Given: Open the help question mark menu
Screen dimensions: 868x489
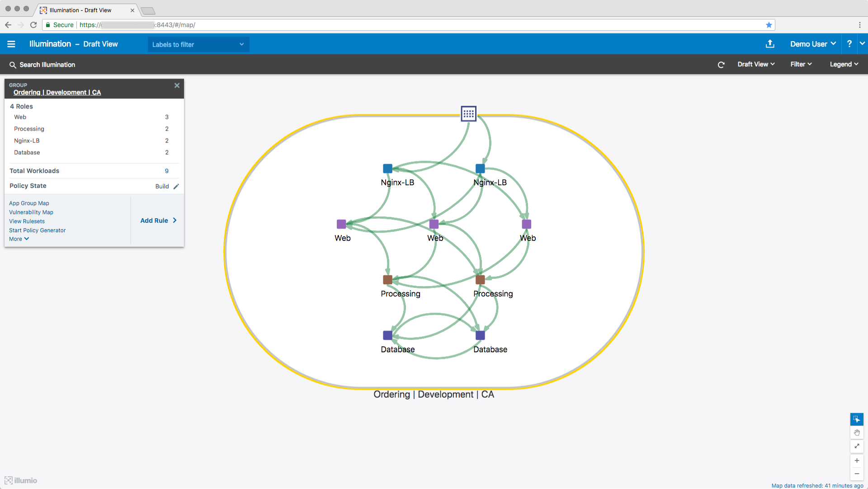Looking at the screenshot, I should tap(849, 44).
